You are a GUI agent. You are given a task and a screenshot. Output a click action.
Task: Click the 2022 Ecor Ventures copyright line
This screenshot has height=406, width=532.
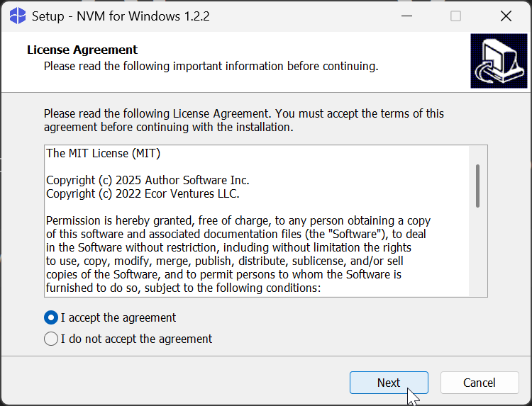tap(143, 193)
